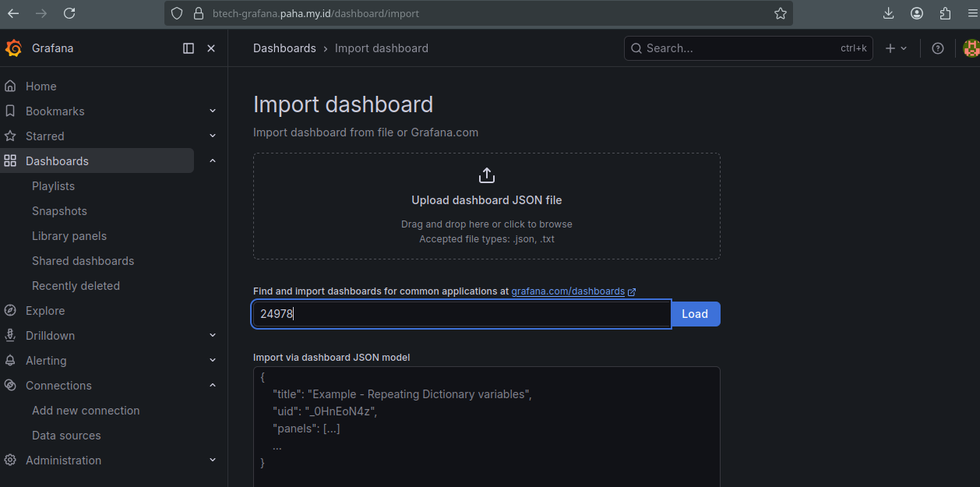Click the Home house icon
The image size is (980, 487).
click(10, 86)
